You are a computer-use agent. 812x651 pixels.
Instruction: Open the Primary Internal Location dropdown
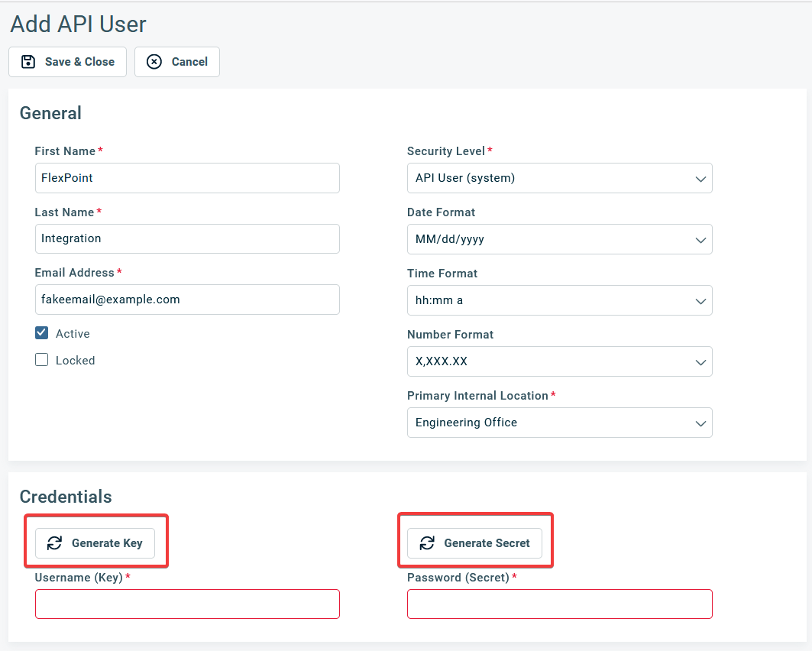559,423
